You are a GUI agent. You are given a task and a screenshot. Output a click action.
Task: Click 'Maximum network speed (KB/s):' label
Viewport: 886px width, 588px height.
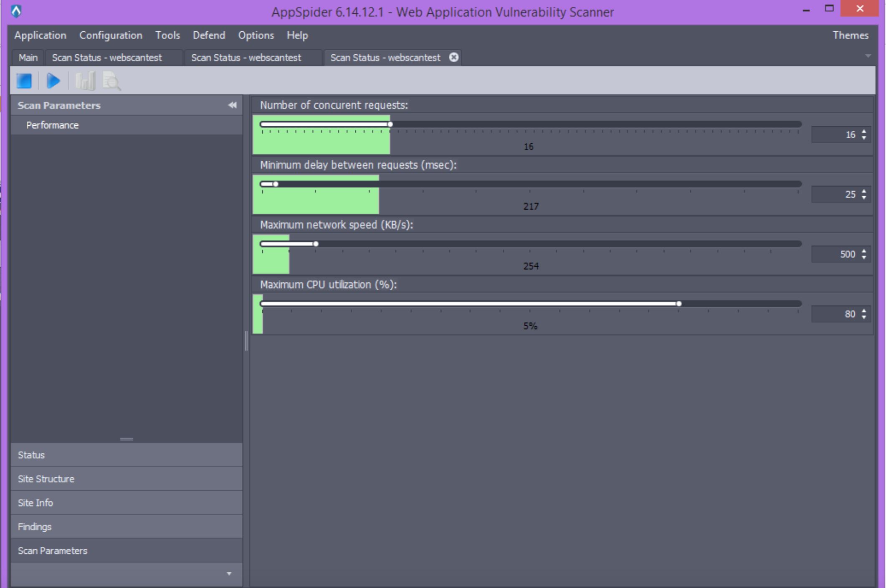337,225
